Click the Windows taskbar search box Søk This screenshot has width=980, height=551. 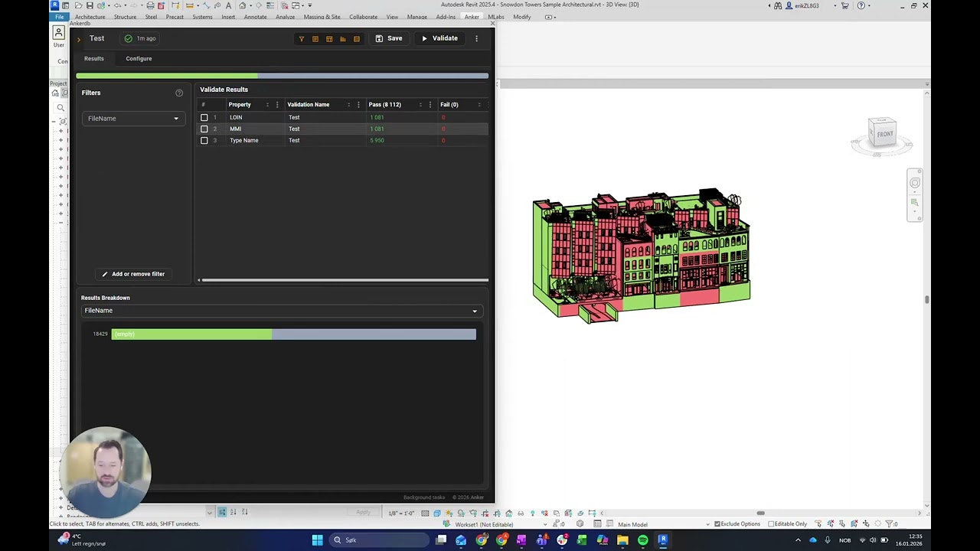point(380,540)
